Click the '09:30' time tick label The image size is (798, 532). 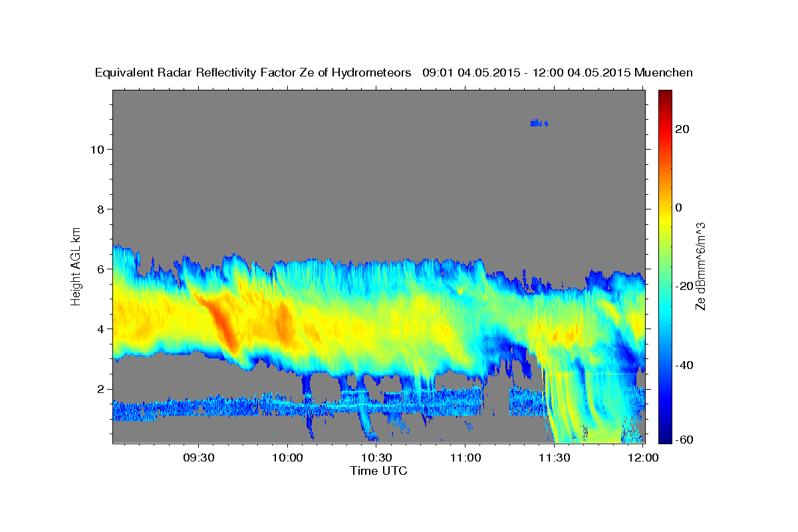(198, 458)
